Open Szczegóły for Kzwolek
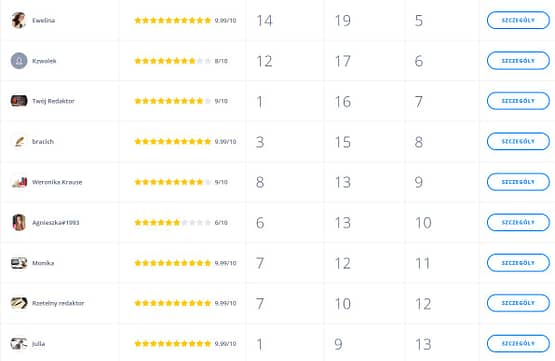Image resolution: width=555 pixels, height=361 pixels. coord(518,61)
